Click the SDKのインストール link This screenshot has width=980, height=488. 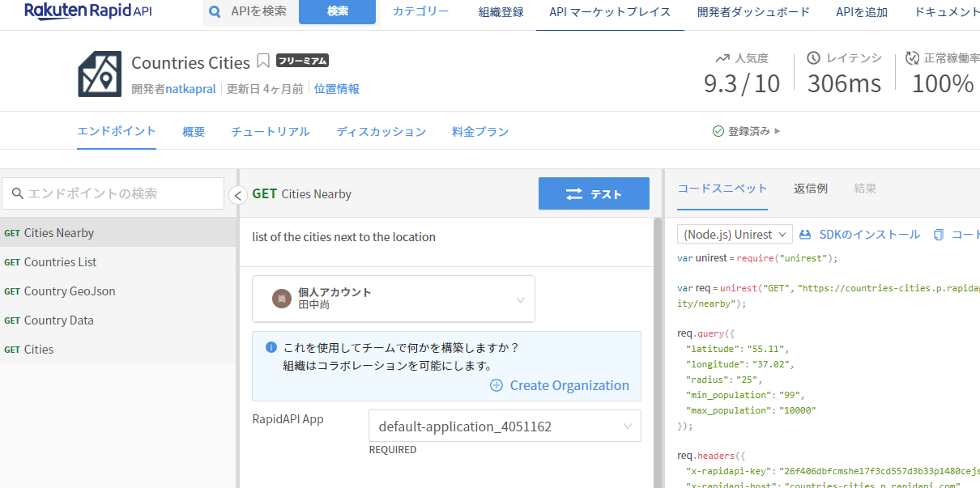coord(870,234)
